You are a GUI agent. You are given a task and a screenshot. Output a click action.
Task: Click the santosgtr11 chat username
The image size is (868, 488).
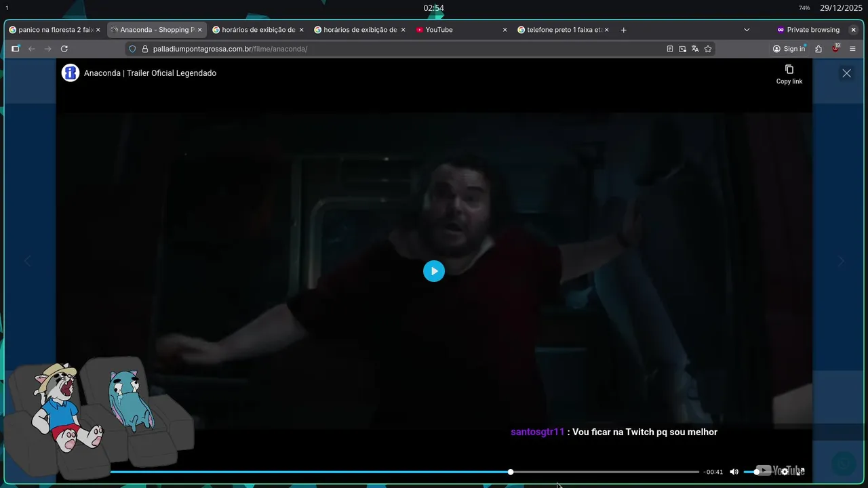(x=537, y=432)
